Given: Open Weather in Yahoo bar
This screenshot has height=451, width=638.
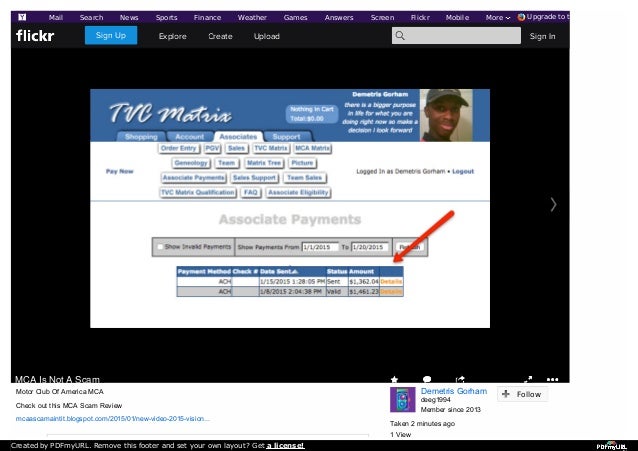Looking at the screenshot, I should 252,18.
